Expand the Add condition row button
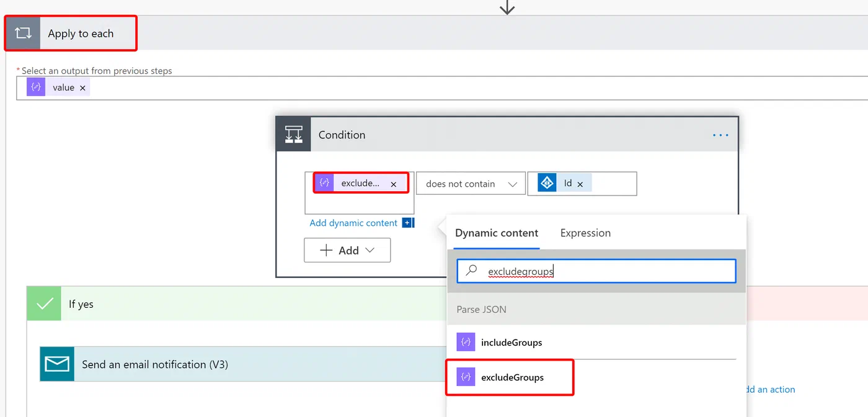868x417 pixels. [347, 250]
